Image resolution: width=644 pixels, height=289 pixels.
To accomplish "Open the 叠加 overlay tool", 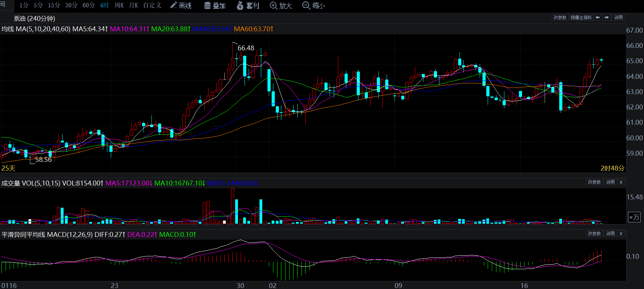I will (x=215, y=6).
